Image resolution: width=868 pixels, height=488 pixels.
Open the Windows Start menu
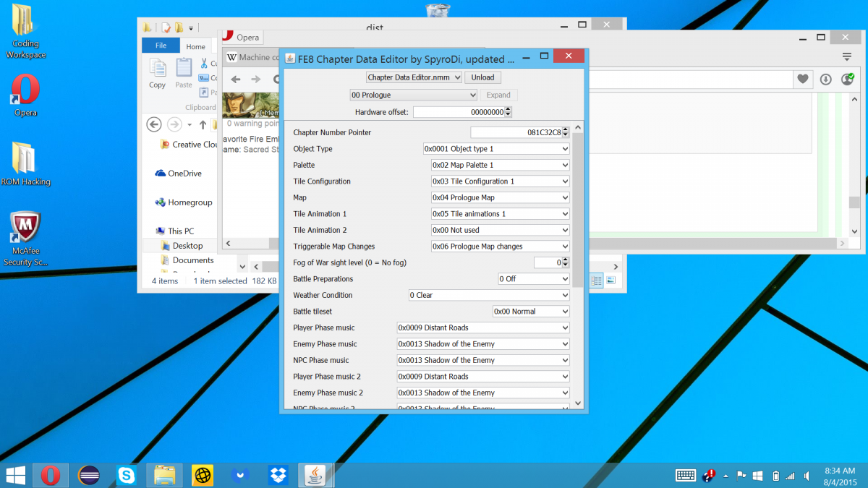coord(16,475)
